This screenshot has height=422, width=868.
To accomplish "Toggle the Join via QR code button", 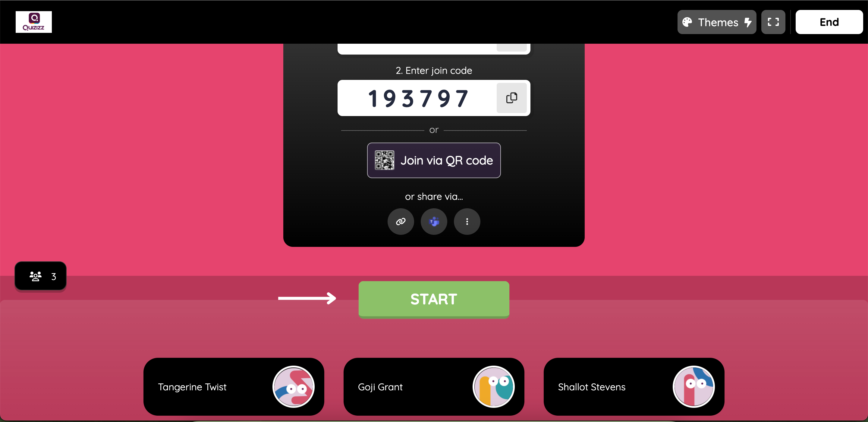I will (x=433, y=161).
